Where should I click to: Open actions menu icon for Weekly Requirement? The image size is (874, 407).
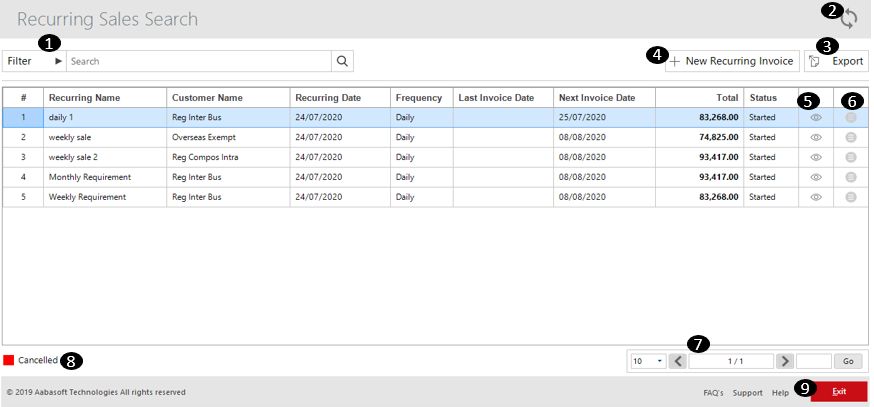coord(851,197)
